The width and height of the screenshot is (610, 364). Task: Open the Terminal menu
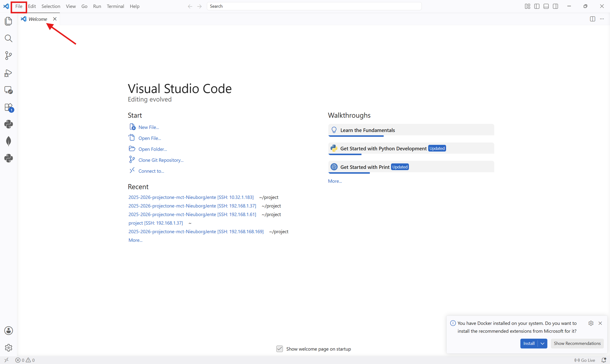115,6
